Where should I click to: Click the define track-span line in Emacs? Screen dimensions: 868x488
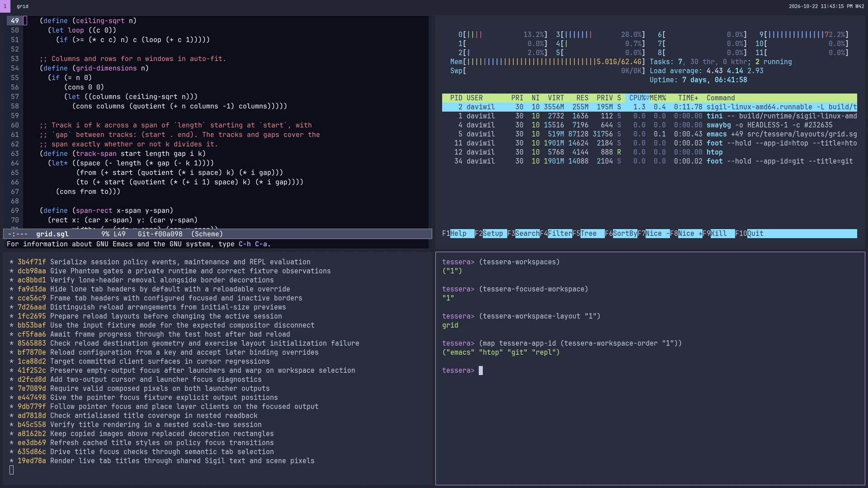(123, 154)
